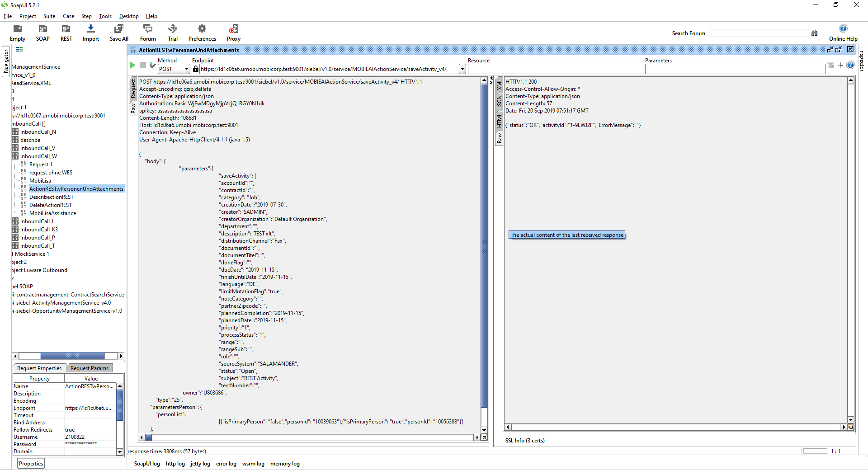Open Online Help

point(843,33)
